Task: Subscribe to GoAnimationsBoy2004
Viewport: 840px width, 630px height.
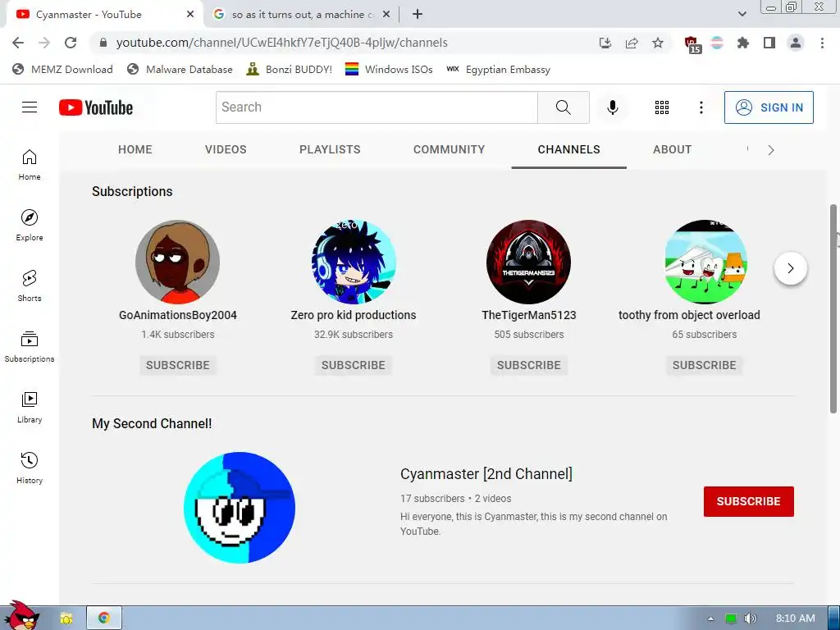Action: pyautogui.click(x=178, y=365)
